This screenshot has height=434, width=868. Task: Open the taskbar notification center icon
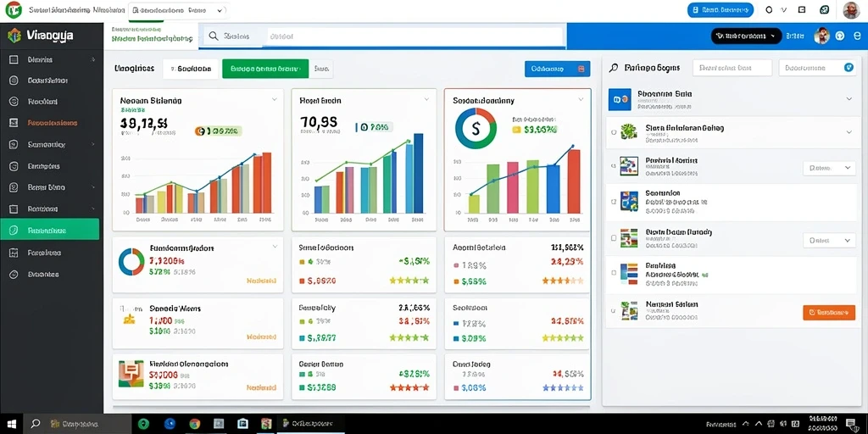pyautogui.click(x=851, y=424)
